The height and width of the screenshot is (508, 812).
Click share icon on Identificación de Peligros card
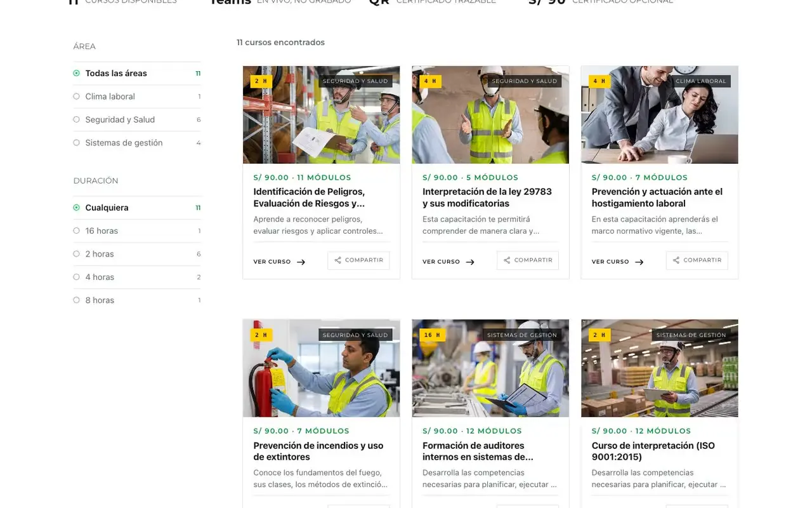point(338,260)
